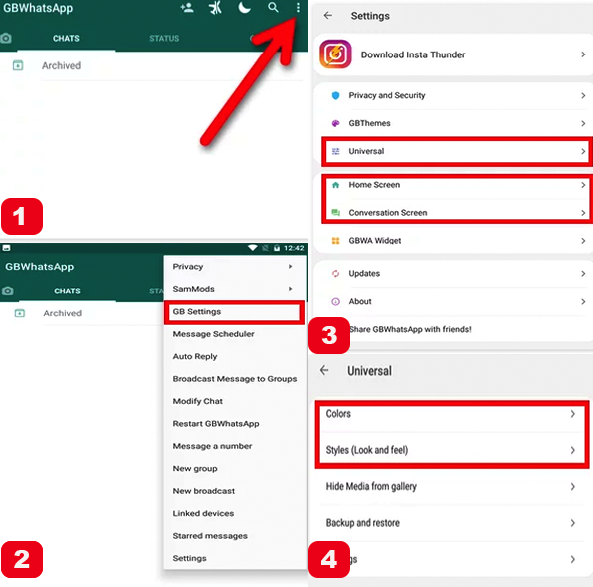Tap archive box icon in lower chat list
593x587 pixels.
click(19, 313)
